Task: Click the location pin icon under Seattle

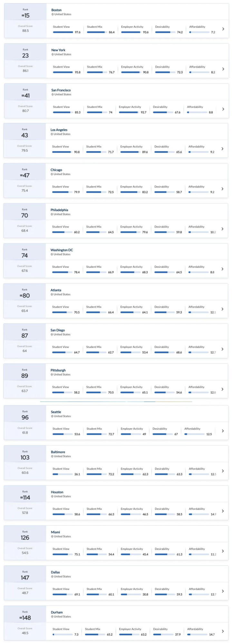Action: (52, 416)
